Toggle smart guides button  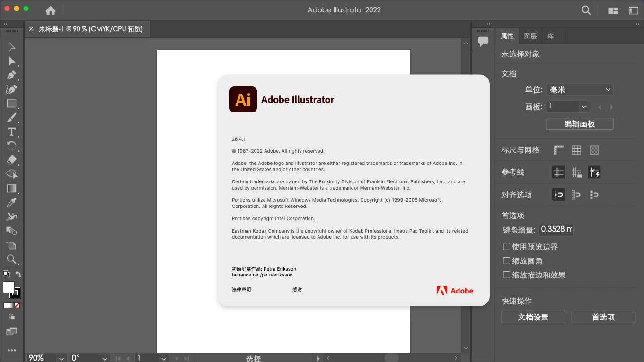pyautogui.click(x=594, y=172)
